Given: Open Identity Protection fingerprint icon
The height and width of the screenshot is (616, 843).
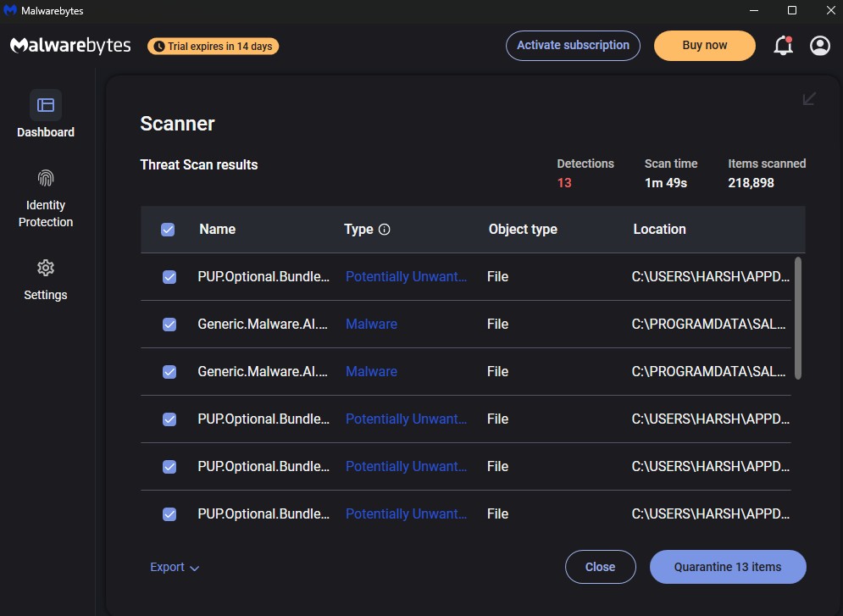Looking at the screenshot, I should click(46, 178).
